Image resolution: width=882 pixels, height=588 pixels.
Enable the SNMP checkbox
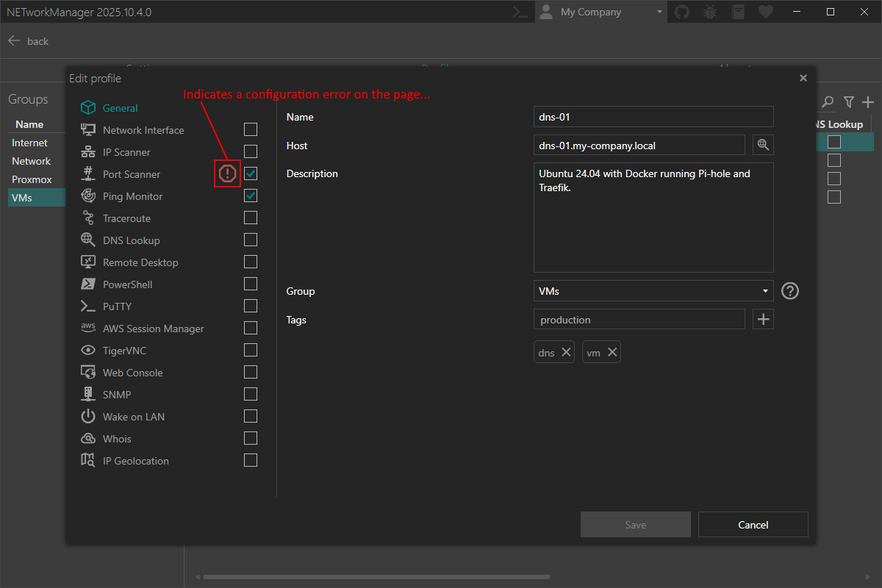pyautogui.click(x=251, y=394)
